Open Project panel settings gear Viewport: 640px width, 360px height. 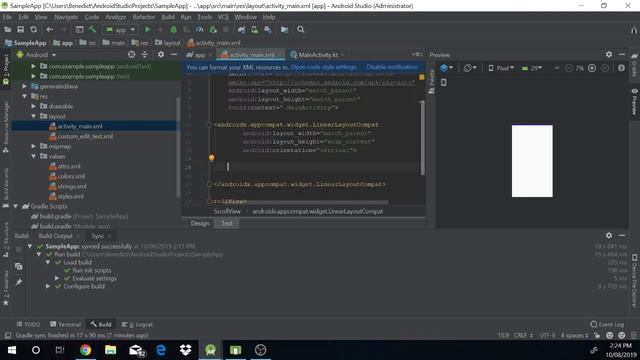pyautogui.click(x=161, y=54)
